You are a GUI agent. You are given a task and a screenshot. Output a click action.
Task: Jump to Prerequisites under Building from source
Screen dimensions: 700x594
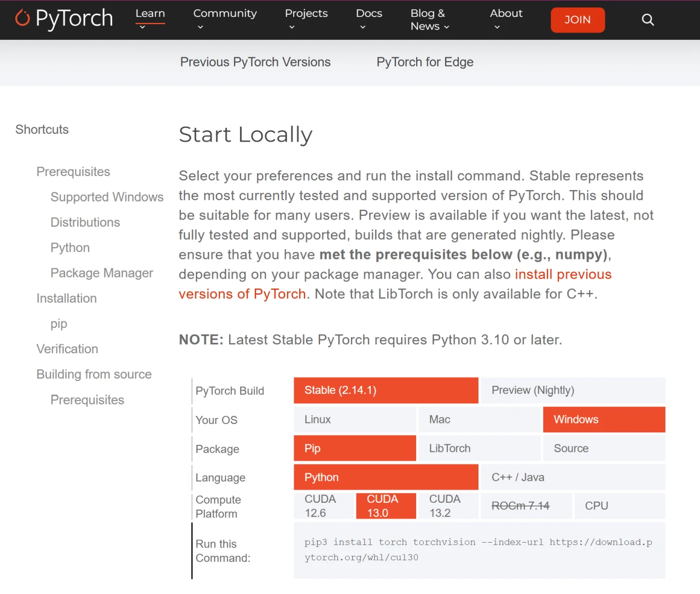[x=87, y=400]
